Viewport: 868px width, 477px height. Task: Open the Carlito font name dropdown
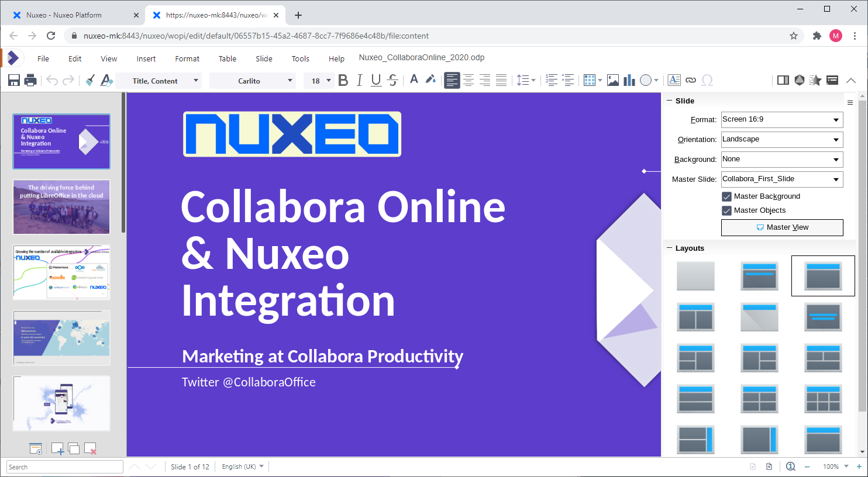(x=290, y=81)
